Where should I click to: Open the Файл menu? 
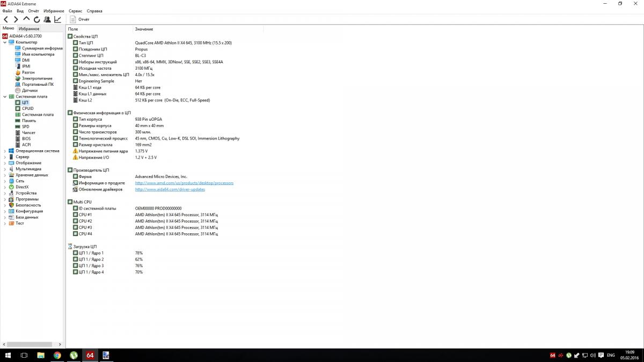[7, 11]
